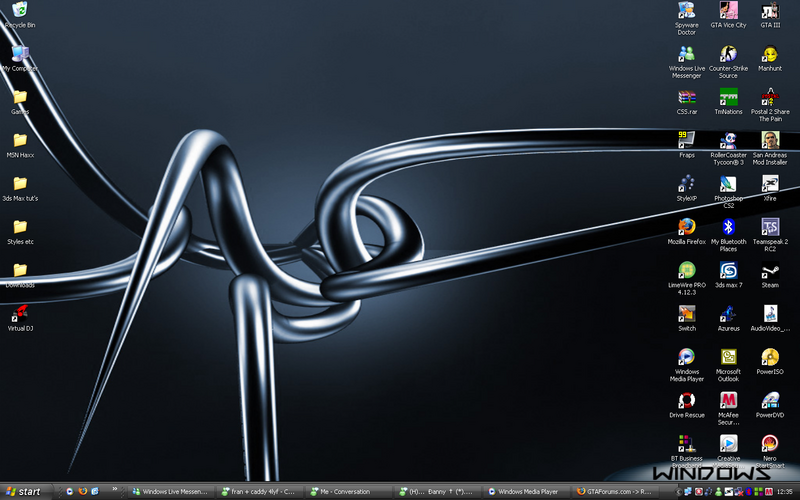Image resolution: width=800 pixels, height=500 pixels.
Task: Select the 3ds Max tut's folder
Action: (19, 184)
